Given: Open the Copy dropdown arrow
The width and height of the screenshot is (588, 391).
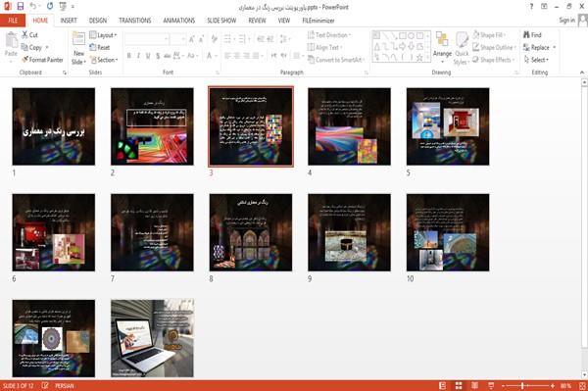Looking at the screenshot, I should point(47,47).
